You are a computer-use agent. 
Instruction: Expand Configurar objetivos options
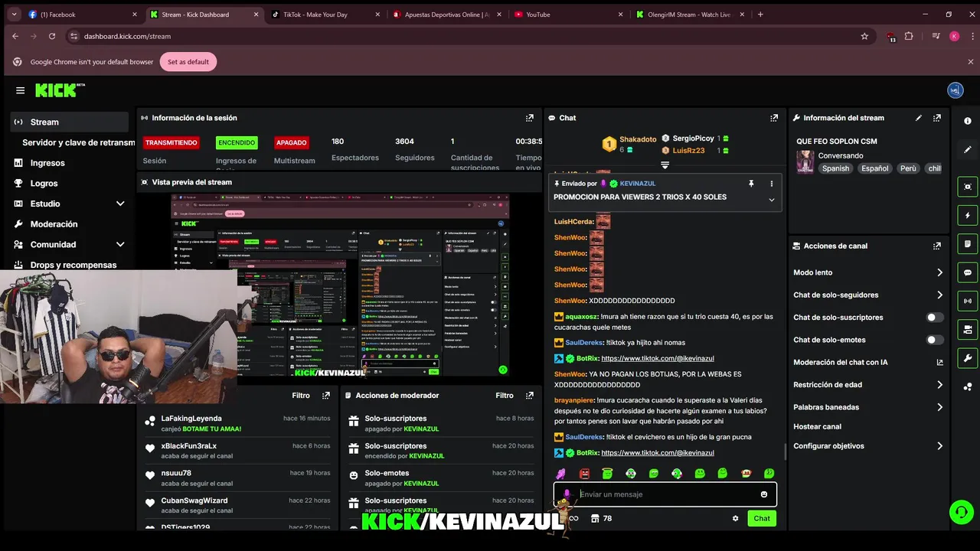coord(939,446)
